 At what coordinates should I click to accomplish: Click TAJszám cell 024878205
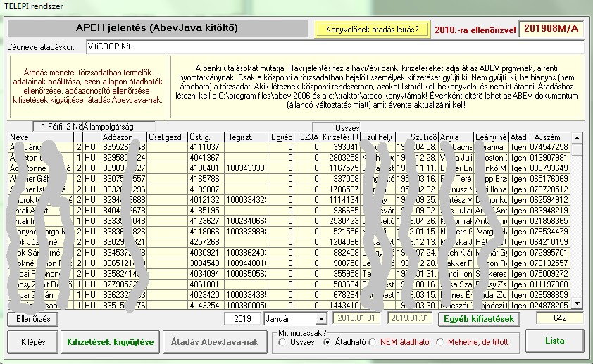[x=549, y=305]
